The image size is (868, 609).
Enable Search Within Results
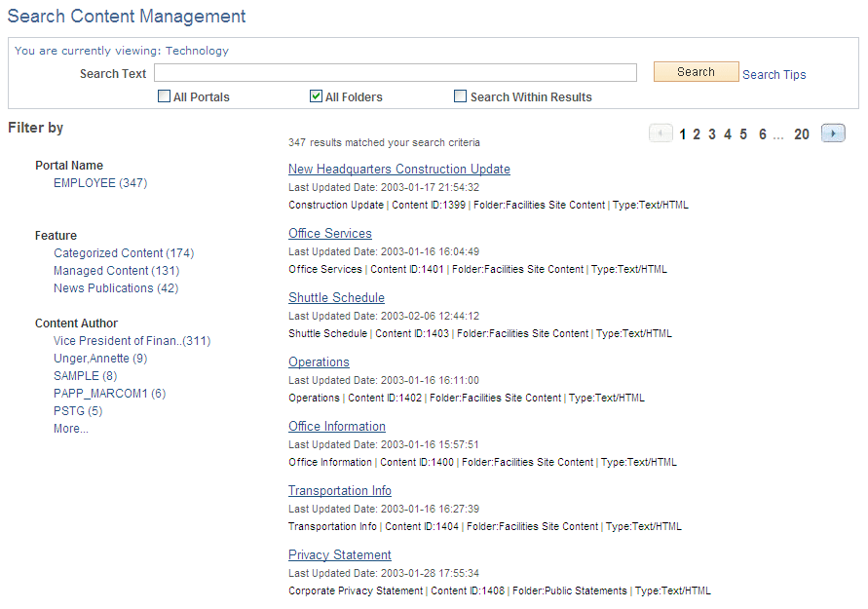tap(460, 95)
